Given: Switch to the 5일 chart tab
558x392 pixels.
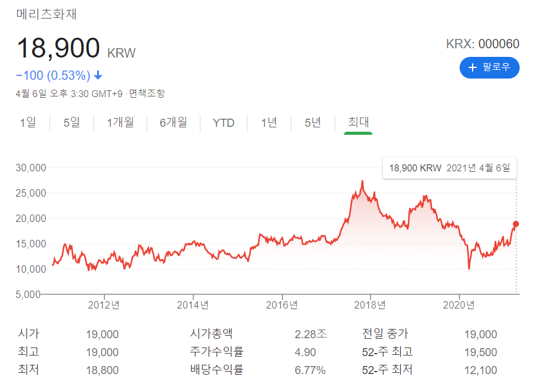Looking at the screenshot, I should tap(72, 122).
